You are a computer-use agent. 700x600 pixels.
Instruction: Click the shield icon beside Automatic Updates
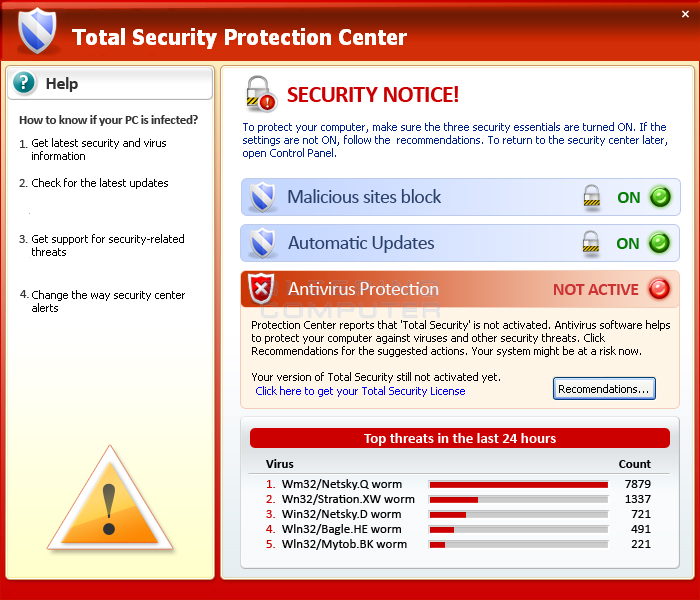(262, 243)
